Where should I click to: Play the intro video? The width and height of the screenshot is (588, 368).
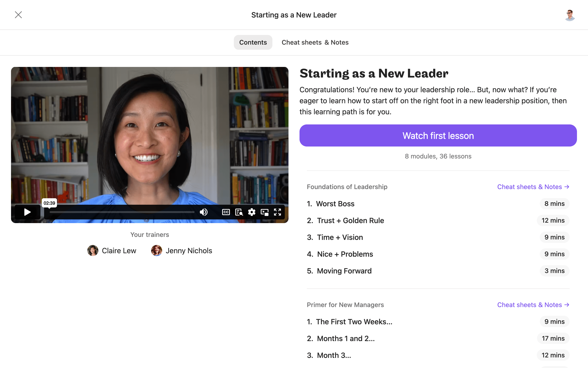coord(28,212)
